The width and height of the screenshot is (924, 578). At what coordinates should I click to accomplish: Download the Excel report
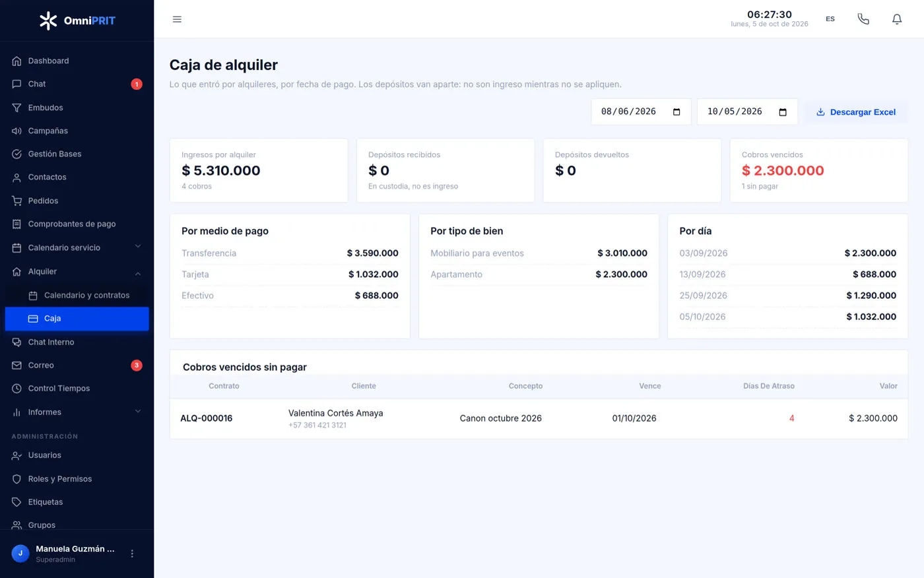(856, 112)
